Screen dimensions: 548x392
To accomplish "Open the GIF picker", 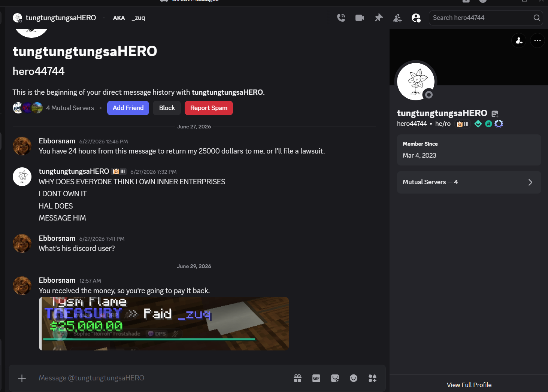I will (316, 378).
